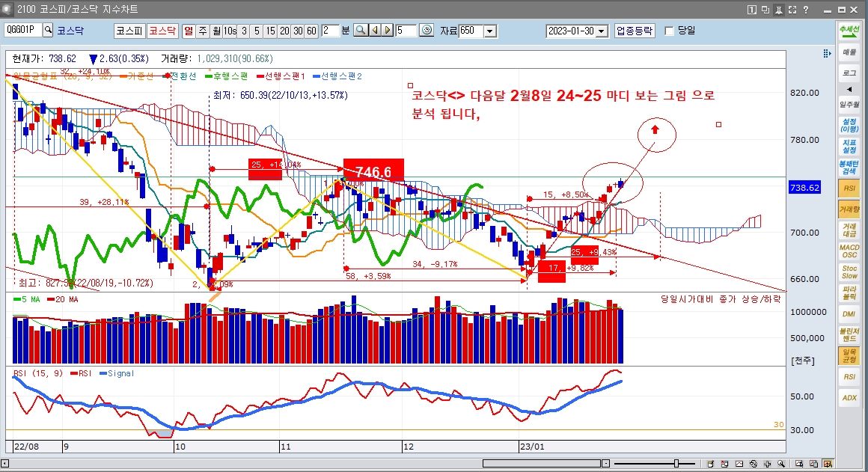Toggle the highlighted RSI indicator button
The height and width of the screenshot is (472, 868).
pyautogui.click(x=849, y=189)
